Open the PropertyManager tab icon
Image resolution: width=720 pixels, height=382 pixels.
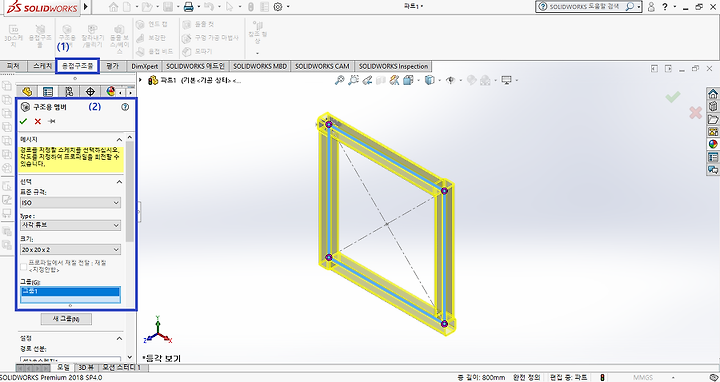(x=48, y=91)
